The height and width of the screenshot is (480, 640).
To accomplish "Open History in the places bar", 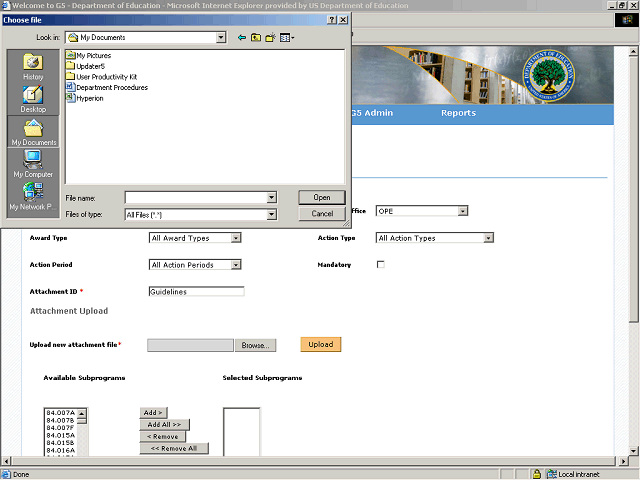I will (33, 67).
